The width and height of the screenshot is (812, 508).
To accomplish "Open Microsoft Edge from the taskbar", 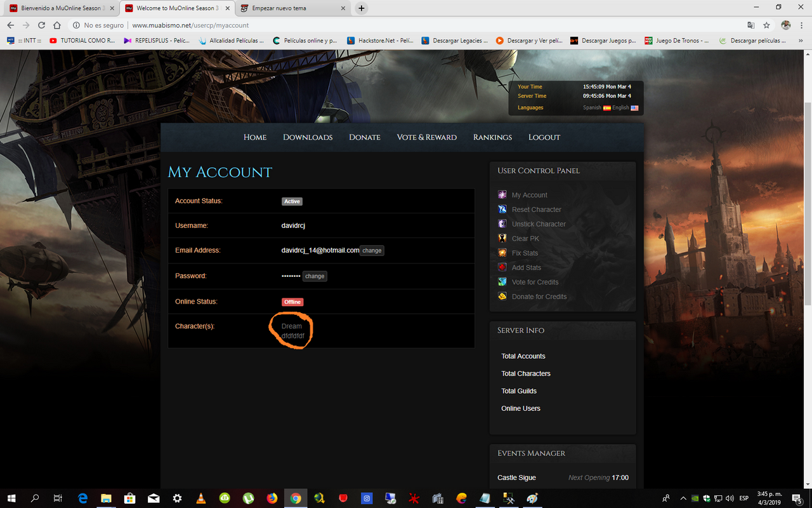I will (82, 498).
